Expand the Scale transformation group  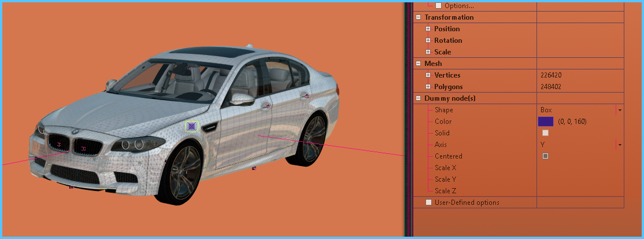point(428,52)
